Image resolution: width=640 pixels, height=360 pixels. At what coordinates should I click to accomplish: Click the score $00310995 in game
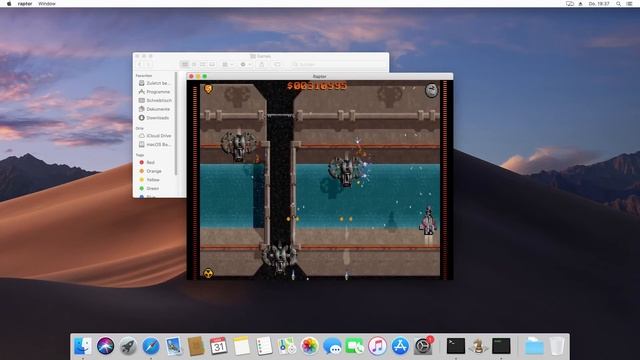317,86
